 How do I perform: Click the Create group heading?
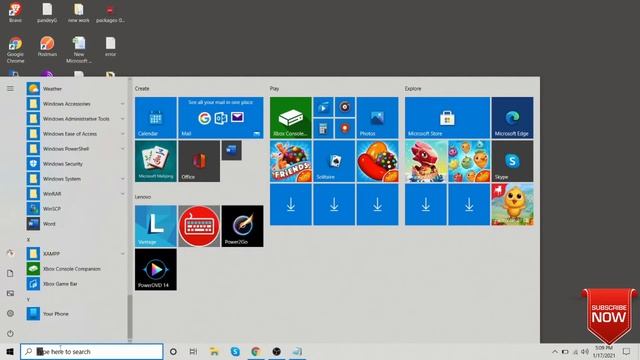pyautogui.click(x=142, y=89)
